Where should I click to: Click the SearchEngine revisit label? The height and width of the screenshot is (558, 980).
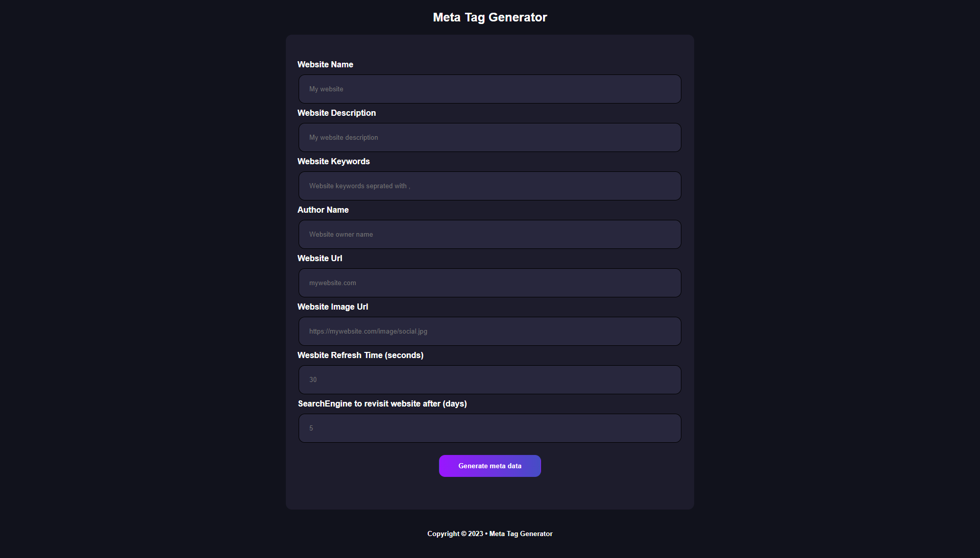[x=382, y=403]
